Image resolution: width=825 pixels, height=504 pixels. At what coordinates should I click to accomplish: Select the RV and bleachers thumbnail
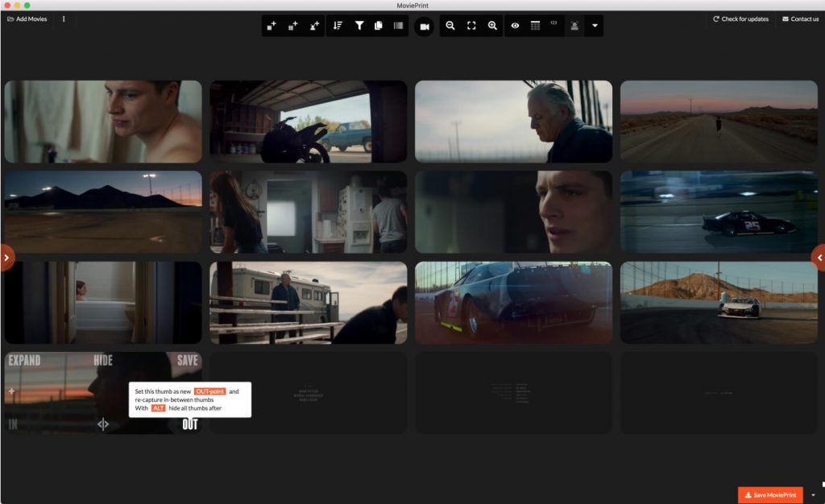pyautogui.click(x=309, y=303)
